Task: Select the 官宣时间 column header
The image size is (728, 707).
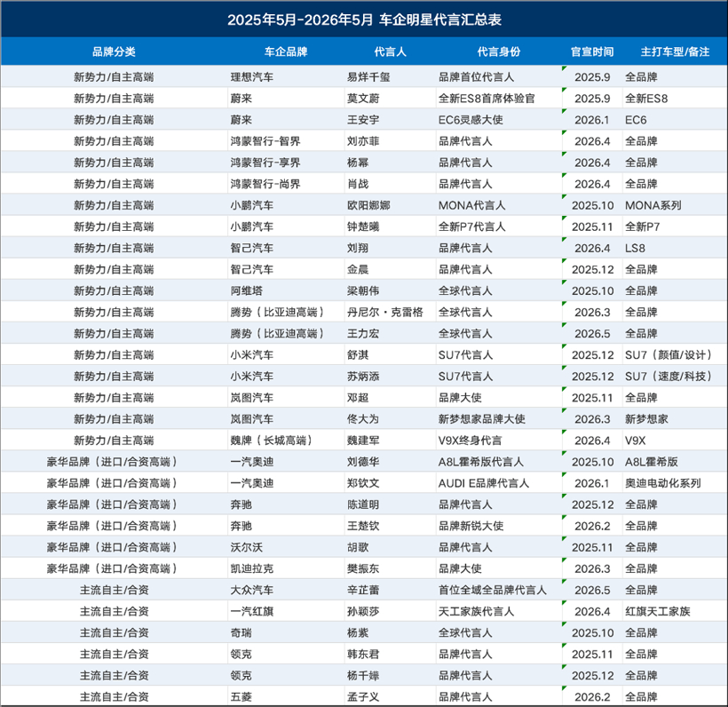Action: 592,52
